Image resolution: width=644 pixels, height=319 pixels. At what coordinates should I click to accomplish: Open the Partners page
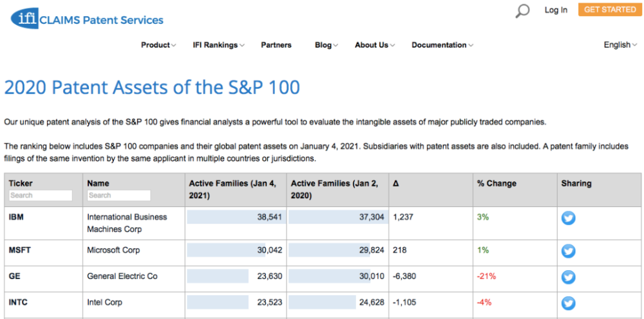pyautogui.click(x=276, y=45)
